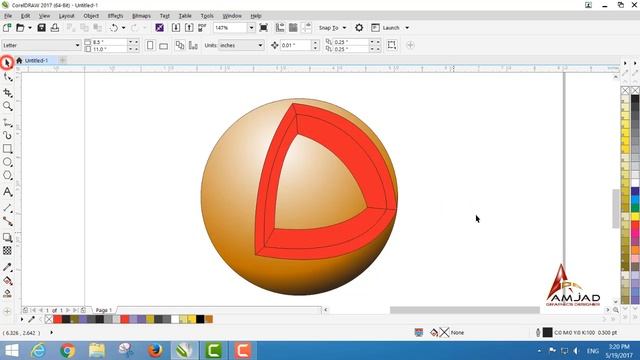
Task: Click the horizontal scrollbar thumb
Action: [x=464, y=310]
